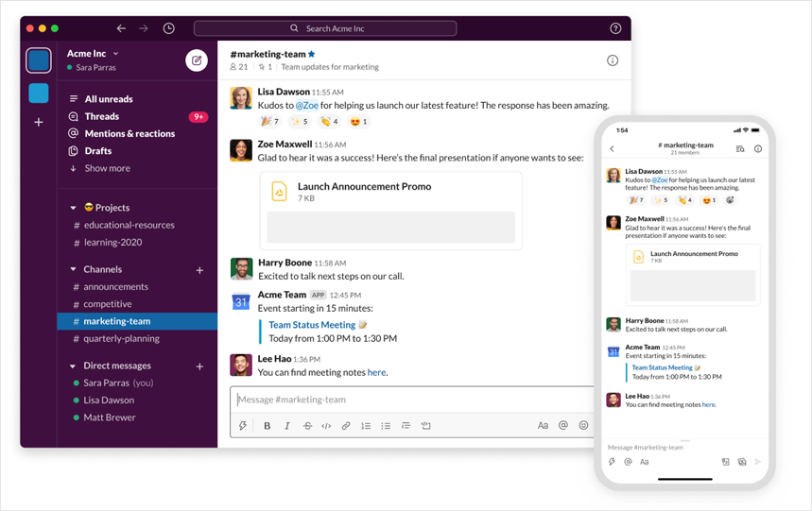
Task: Tap the send arrow on the phone
Action: pos(758,461)
